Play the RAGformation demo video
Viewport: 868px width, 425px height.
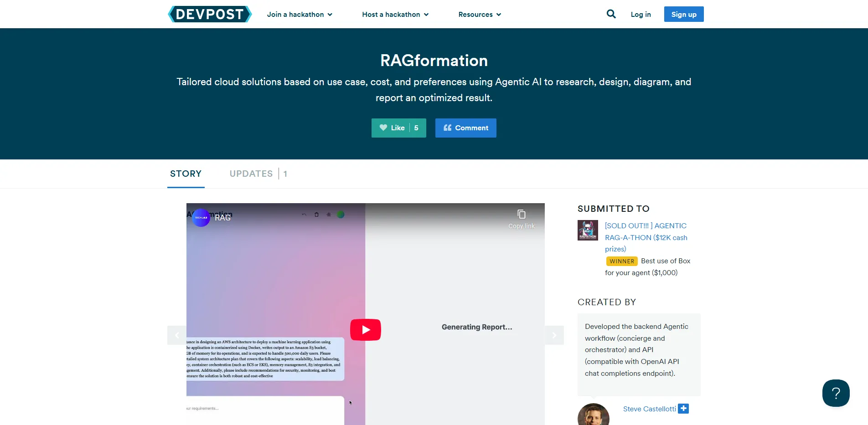click(x=365, y=329)
